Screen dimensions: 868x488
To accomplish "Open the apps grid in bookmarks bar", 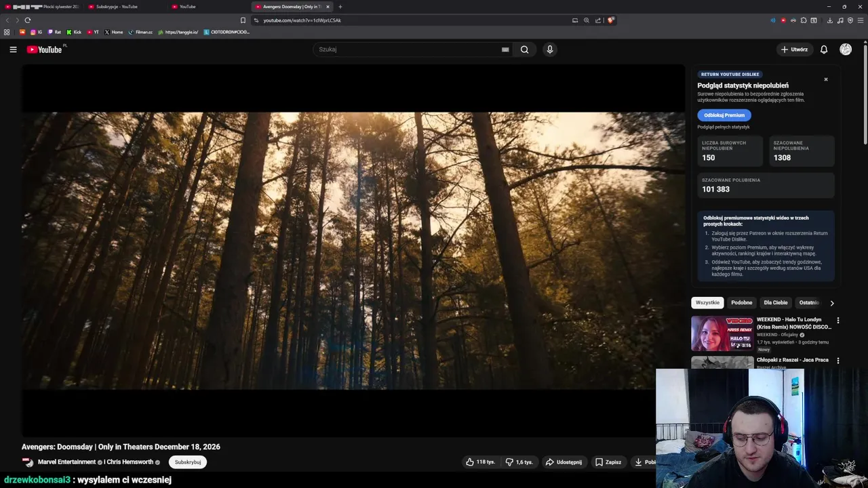I will [x=7, y=32].
